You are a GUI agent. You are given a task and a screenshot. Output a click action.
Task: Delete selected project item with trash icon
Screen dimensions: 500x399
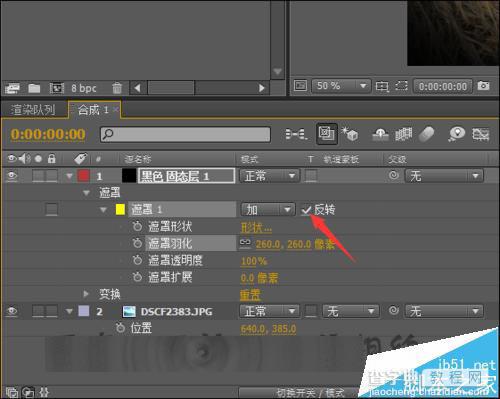tap(117, 88)
